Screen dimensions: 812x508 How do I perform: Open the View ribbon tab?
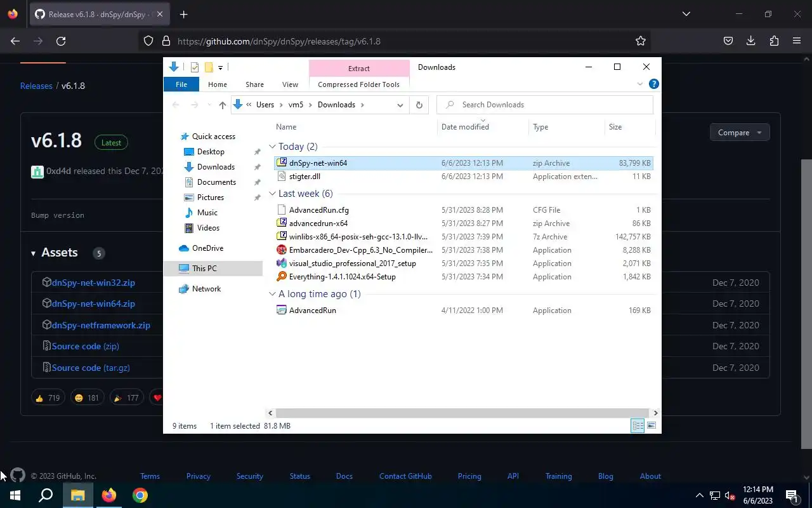290,84
